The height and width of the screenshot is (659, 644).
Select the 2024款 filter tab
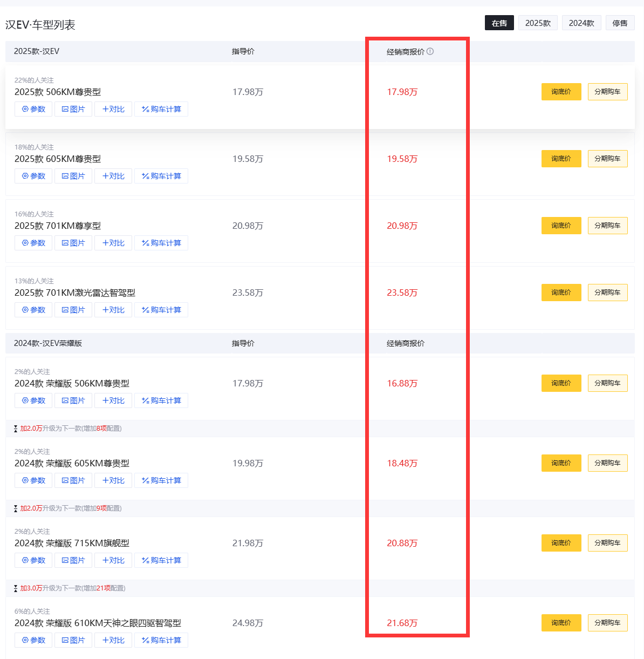[x=581, y=23]
